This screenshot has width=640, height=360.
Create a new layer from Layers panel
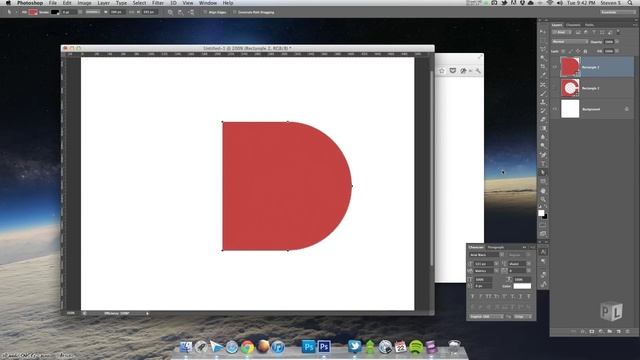(619, 331)
